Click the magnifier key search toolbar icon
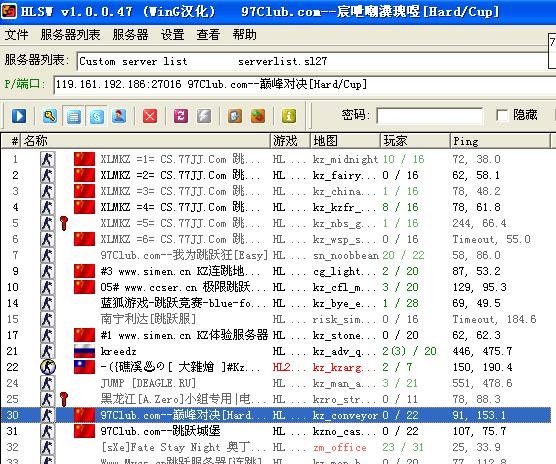Viewport: 556px width, 464px height. pyautogui.click(x=50, y=116)
